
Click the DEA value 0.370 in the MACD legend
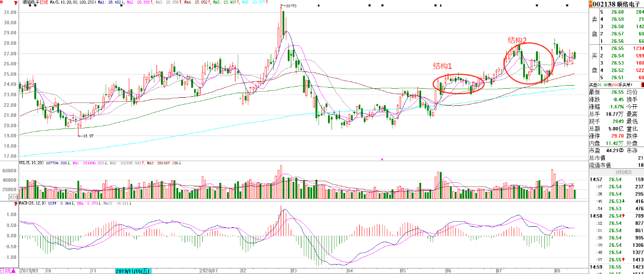click(x=93, y=203)
